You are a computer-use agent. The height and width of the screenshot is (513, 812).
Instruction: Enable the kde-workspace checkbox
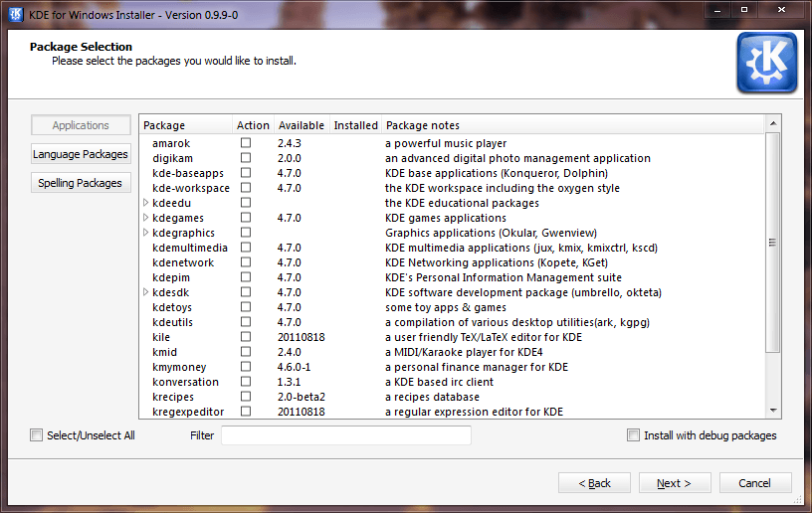(x=246, y=188)
